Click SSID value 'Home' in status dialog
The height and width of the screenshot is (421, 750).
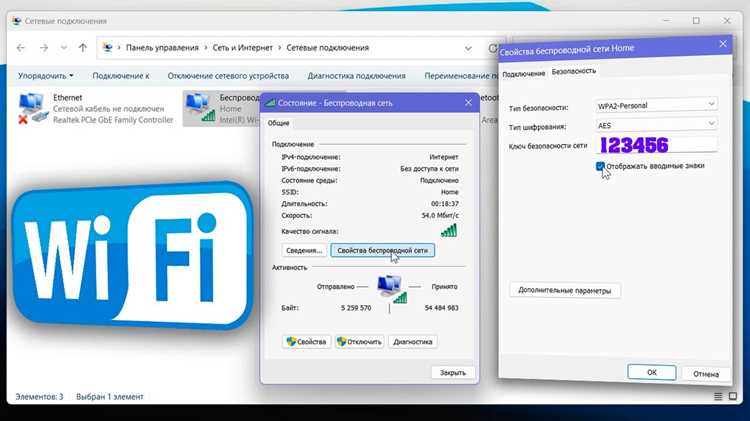pyautogui.click(x=450, y=192)
